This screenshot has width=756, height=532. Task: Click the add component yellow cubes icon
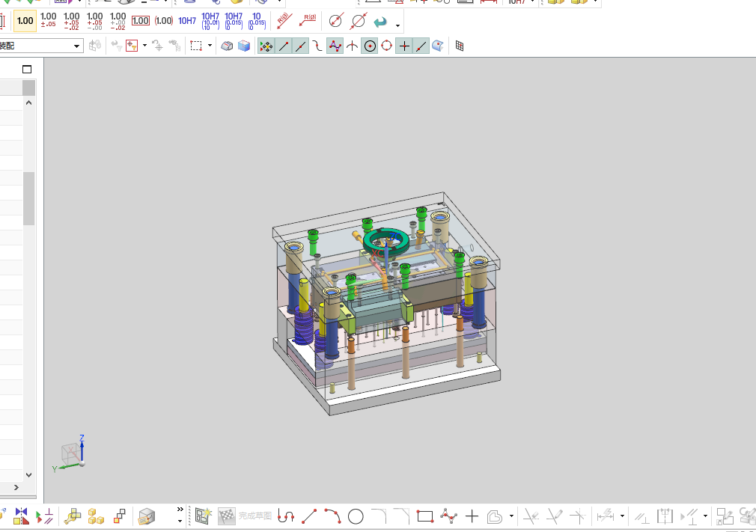pyautogui.click(x=96, y=516)
